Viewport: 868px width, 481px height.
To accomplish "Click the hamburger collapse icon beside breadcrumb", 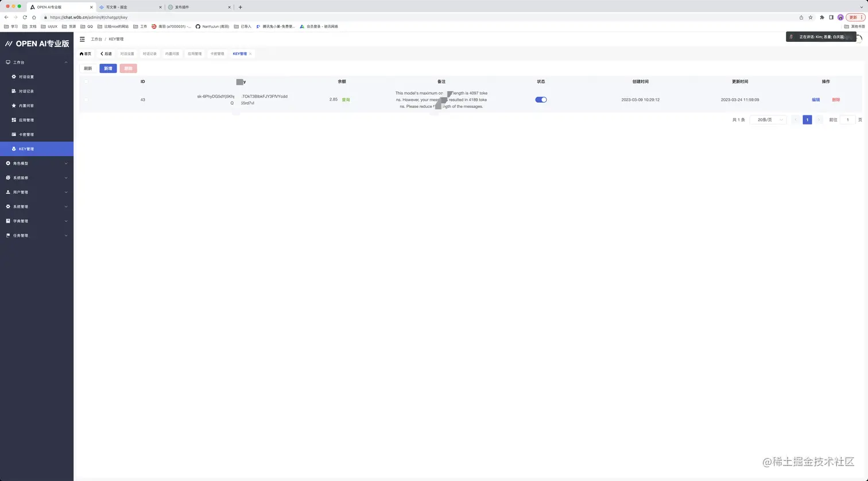I will coord(82,39).
